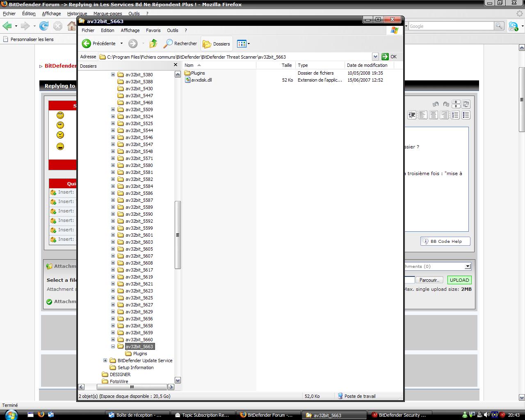The width and height of the screenshot is (525, 420).
Task: Toggle the Dossiers folders pane button
Action: click(217, 44)
